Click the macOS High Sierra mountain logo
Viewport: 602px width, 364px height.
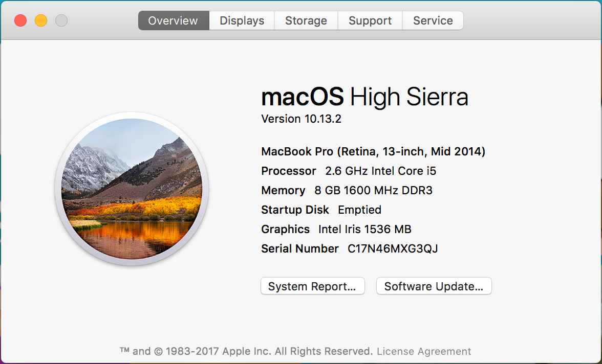[x=132, y=189]
